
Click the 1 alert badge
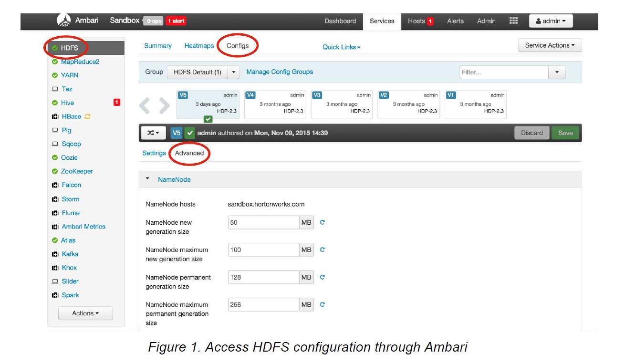(176, 21)
